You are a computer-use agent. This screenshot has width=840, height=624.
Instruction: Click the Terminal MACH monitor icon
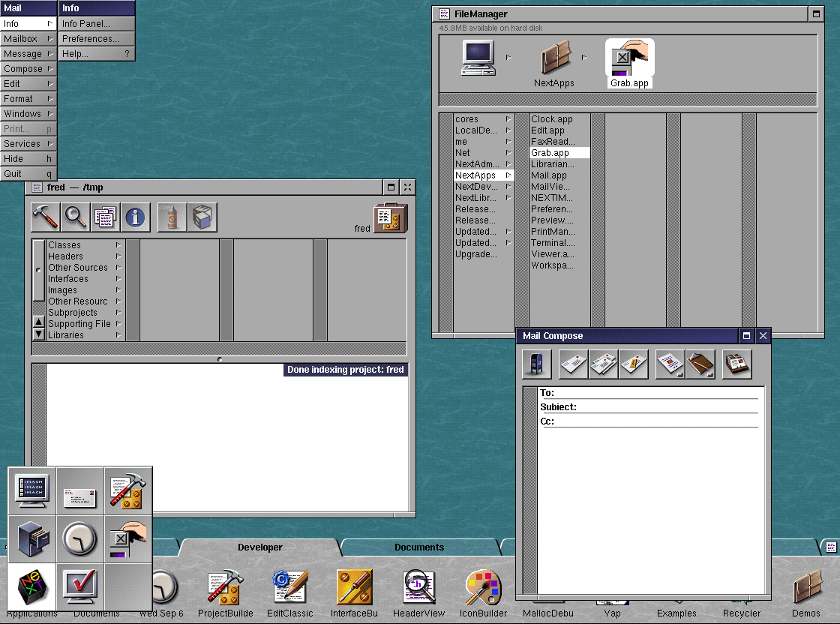(32, 490)
